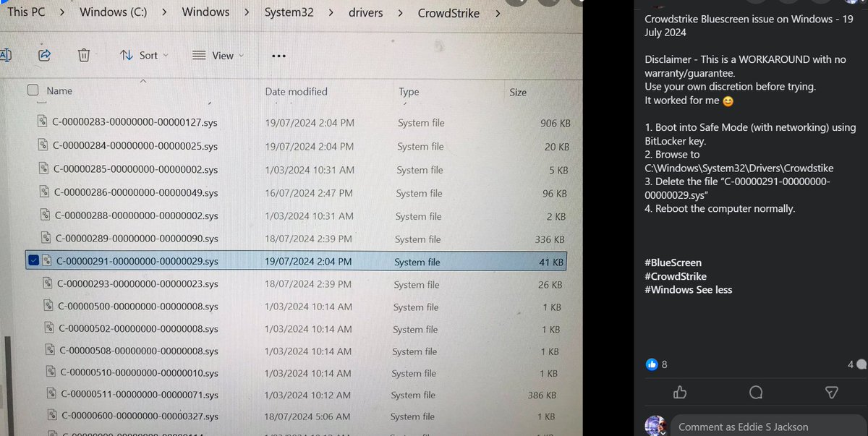Sort by the Date modified column
The width and height of the screenshot is (868, 436).
[296, 91]
